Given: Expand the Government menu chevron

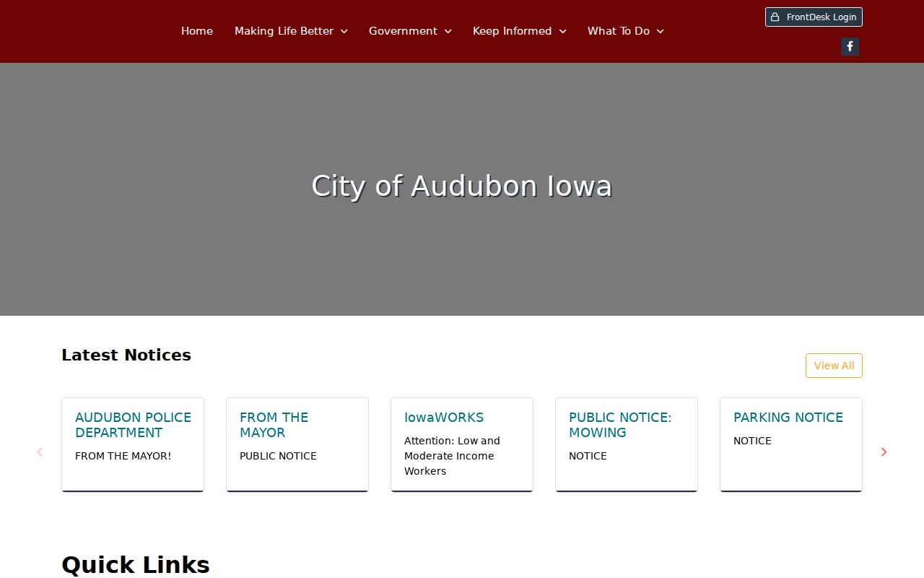Looking at the screenshot, I should pos(448,31).
